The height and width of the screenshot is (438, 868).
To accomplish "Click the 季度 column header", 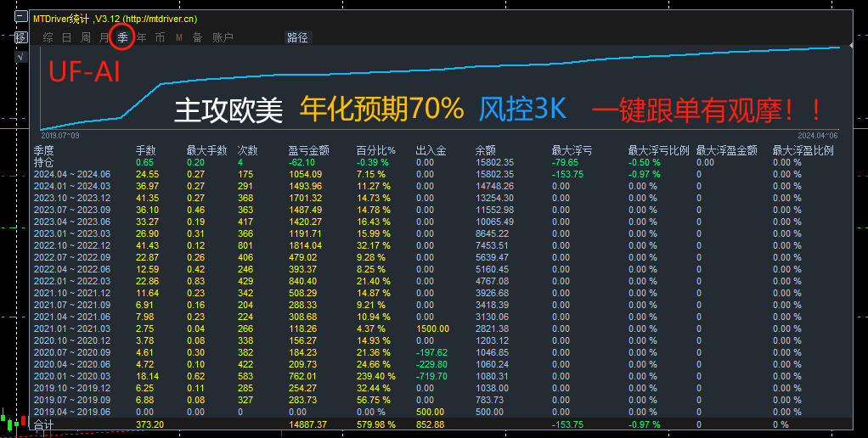I will (43, 150).
